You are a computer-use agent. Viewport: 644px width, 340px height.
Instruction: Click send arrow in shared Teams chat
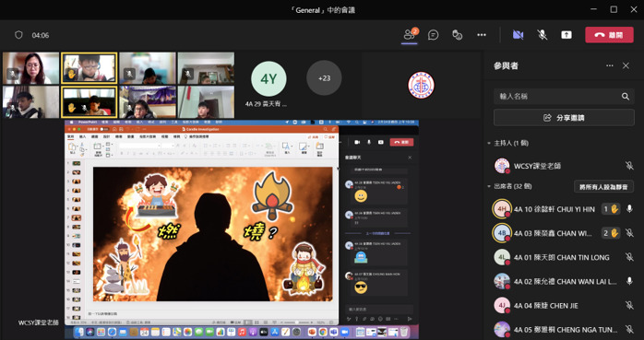click(x=410, y=319)
